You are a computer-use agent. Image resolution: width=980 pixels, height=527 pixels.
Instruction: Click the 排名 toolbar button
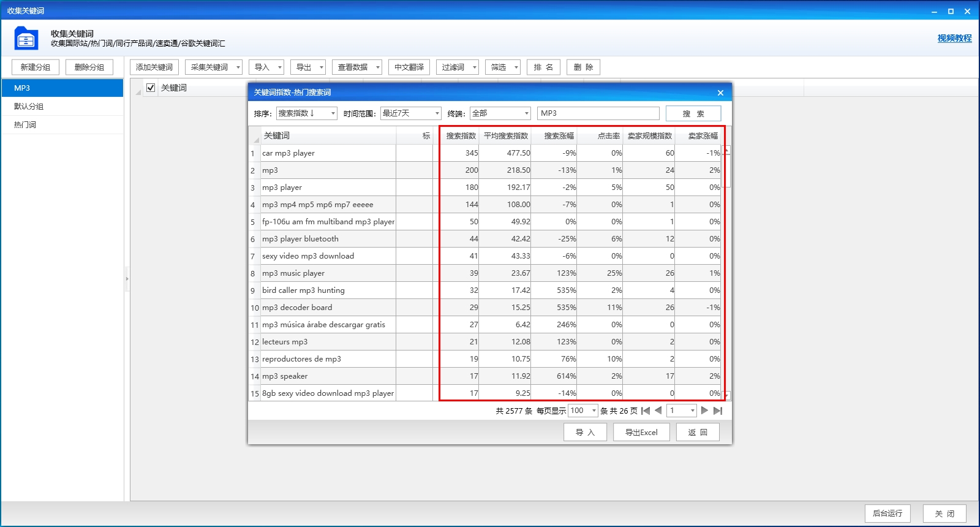[x=543, y=67]
